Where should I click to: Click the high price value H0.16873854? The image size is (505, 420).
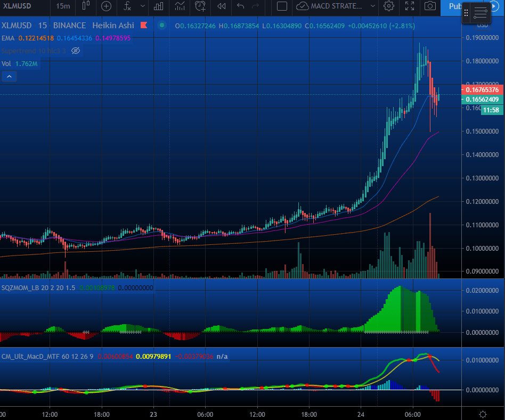239,26
